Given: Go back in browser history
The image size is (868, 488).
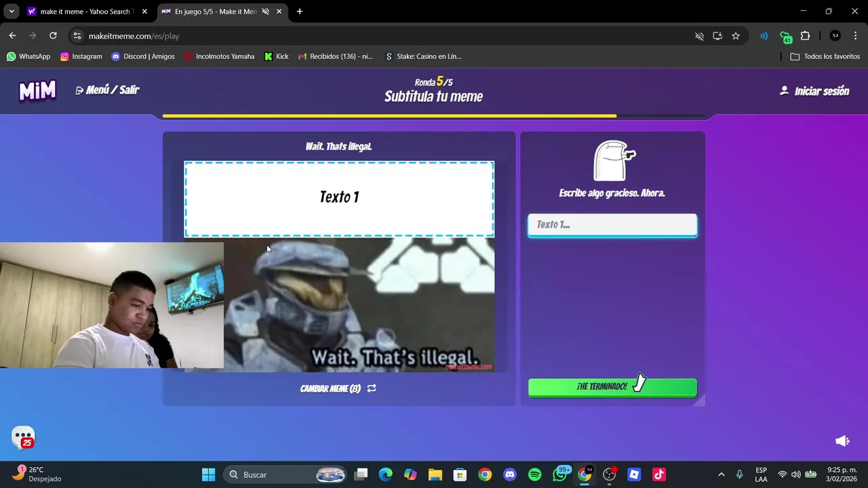Looking at the screenshot, I should pos(12,36).
